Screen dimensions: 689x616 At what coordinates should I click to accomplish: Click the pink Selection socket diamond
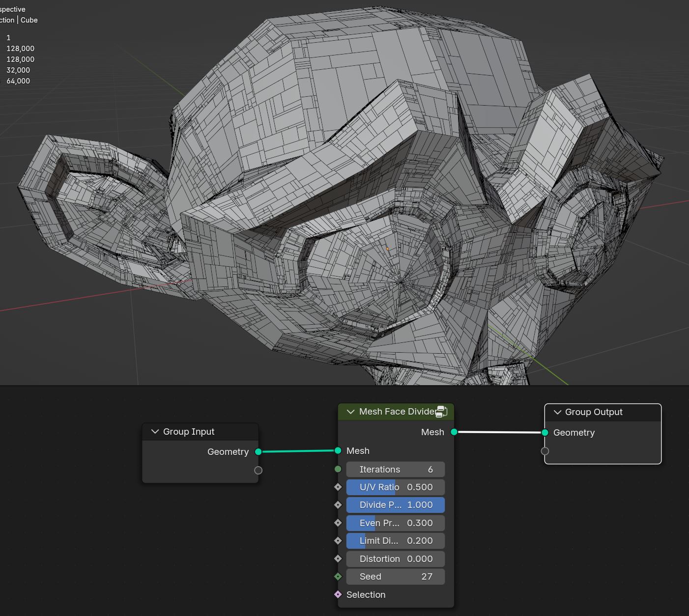338,594
